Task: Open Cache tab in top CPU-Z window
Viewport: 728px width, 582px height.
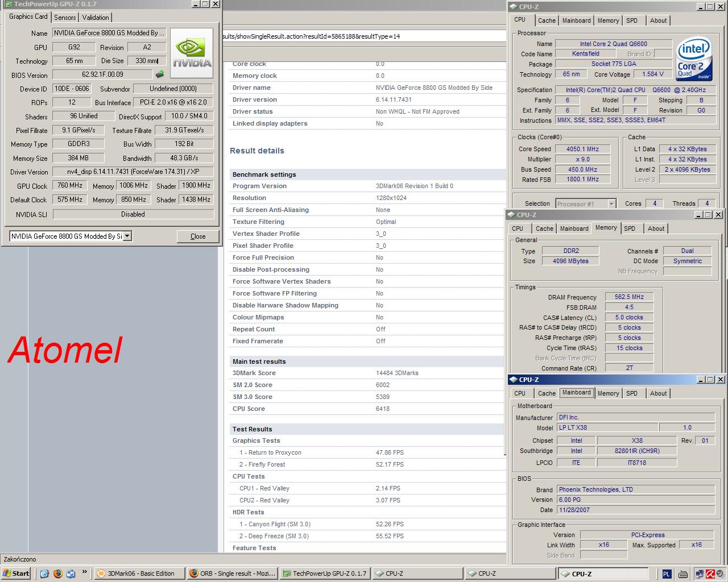Action: 547,20
